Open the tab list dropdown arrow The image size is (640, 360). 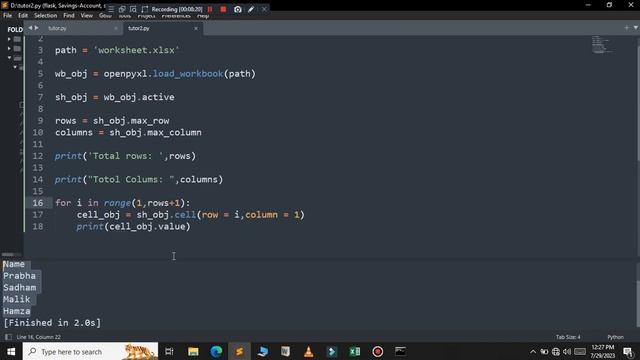636,28
